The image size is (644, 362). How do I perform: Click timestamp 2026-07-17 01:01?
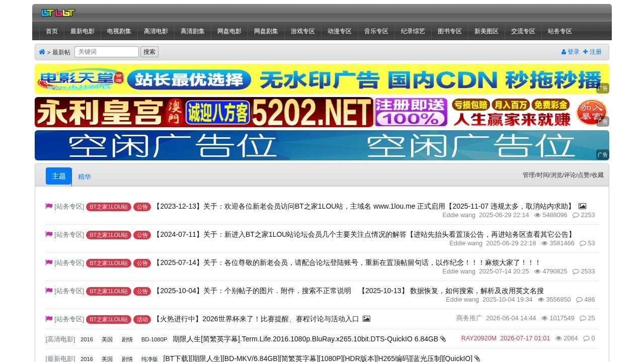tap(525, 338)
